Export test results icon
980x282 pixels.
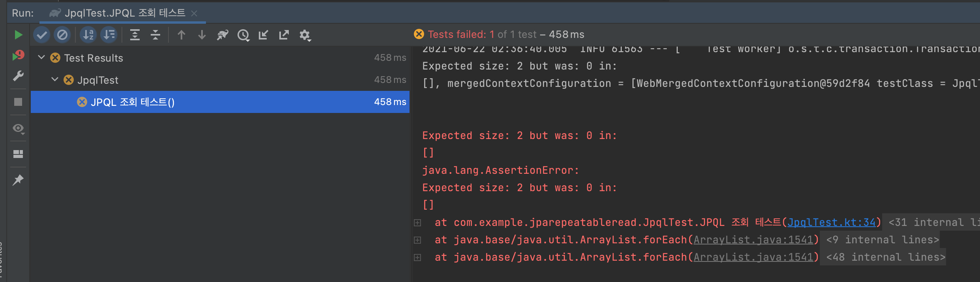(284, 35)
